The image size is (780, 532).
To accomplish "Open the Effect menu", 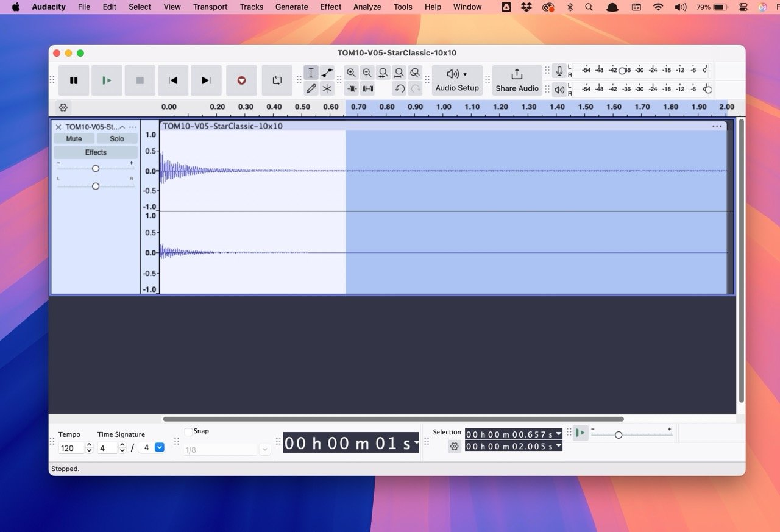I will click(x=330, y=7).
